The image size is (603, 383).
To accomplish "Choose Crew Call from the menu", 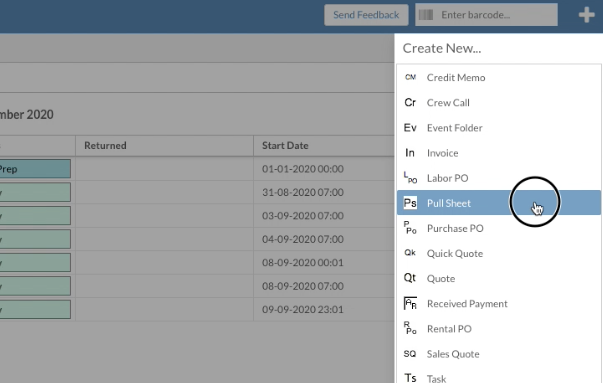I will (499, 103).
